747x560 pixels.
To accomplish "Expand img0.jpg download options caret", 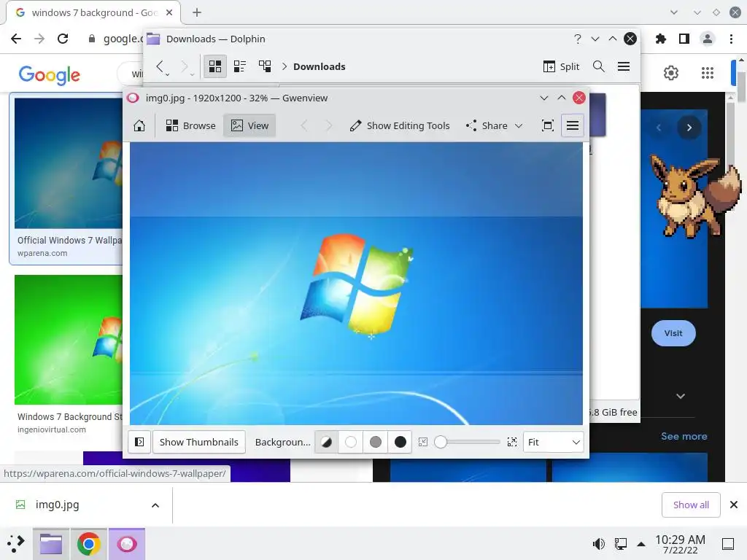I will click(x=155, y=505).
